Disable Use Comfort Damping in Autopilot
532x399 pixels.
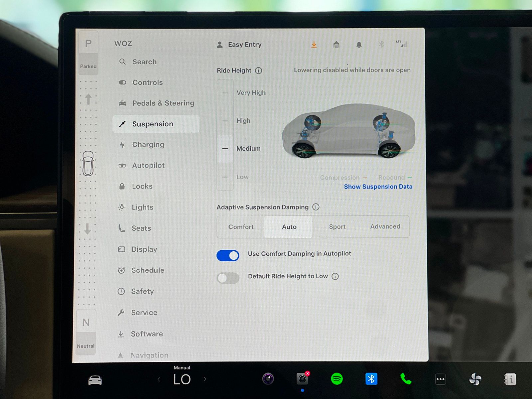(228, 255)
